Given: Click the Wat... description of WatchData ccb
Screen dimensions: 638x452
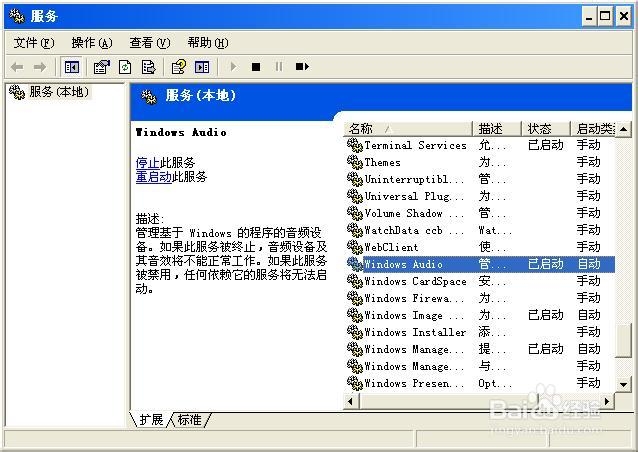Looking at the screenshot, I should 495,231.
